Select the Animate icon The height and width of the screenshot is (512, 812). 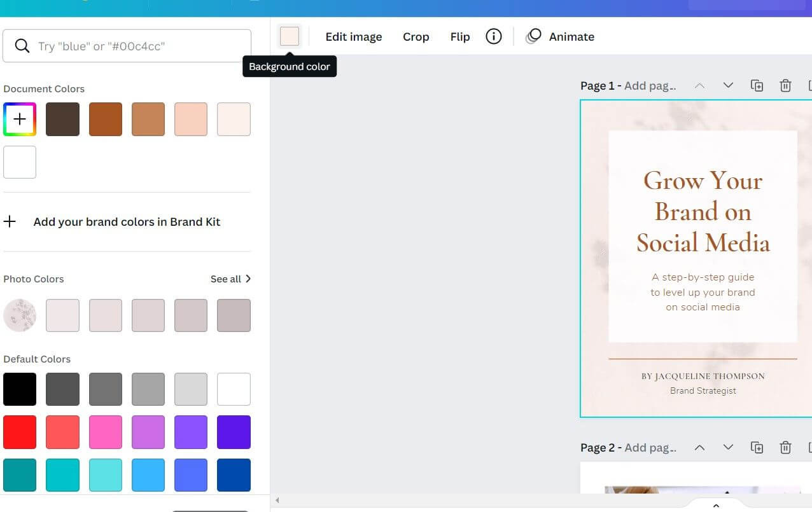point(534,36)
